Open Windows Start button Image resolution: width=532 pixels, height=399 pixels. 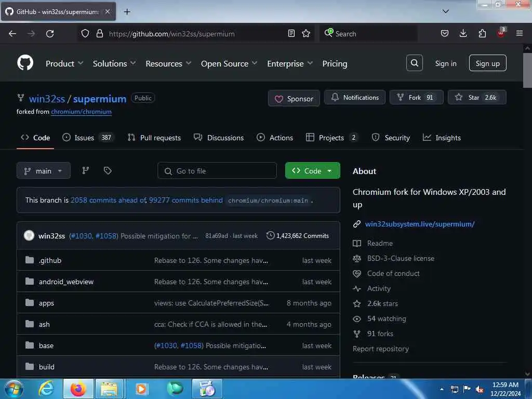(x=14, y=389)
